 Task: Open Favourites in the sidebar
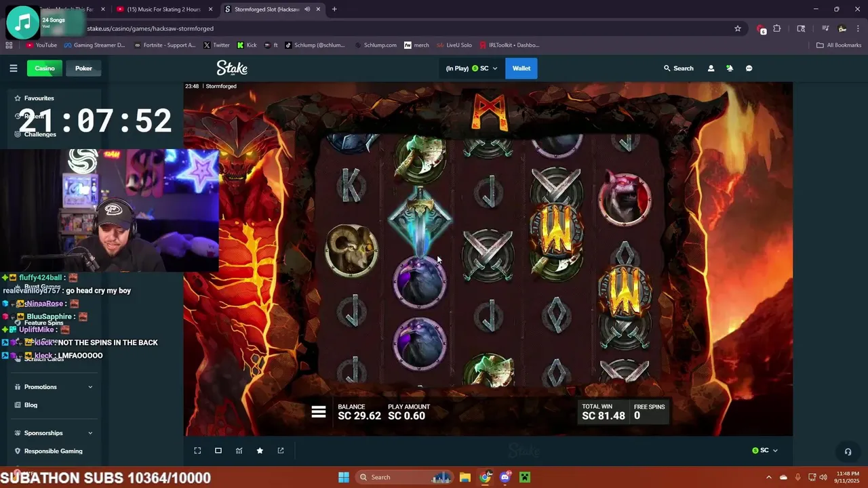pos(39,98)
